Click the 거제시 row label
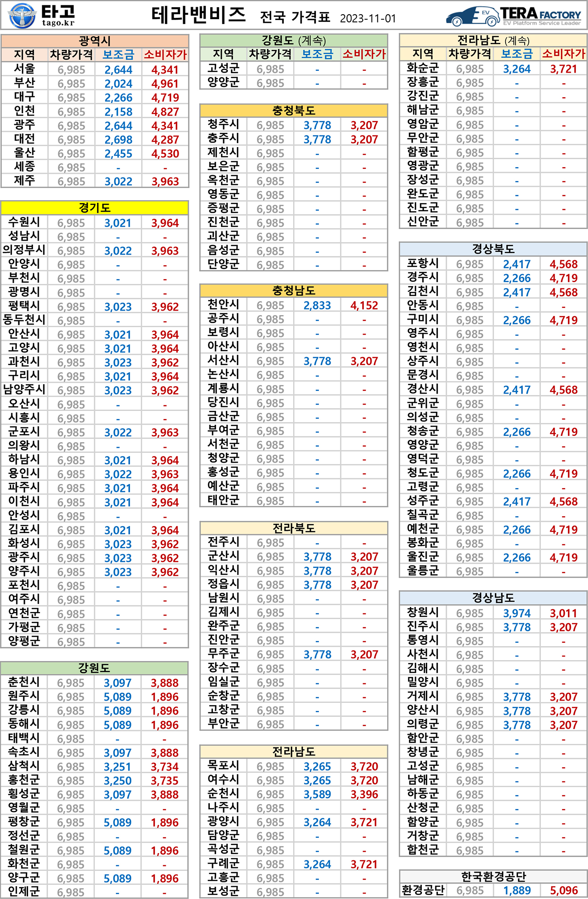The width and height of the screenshot is (588, 899). pos(423,696)
